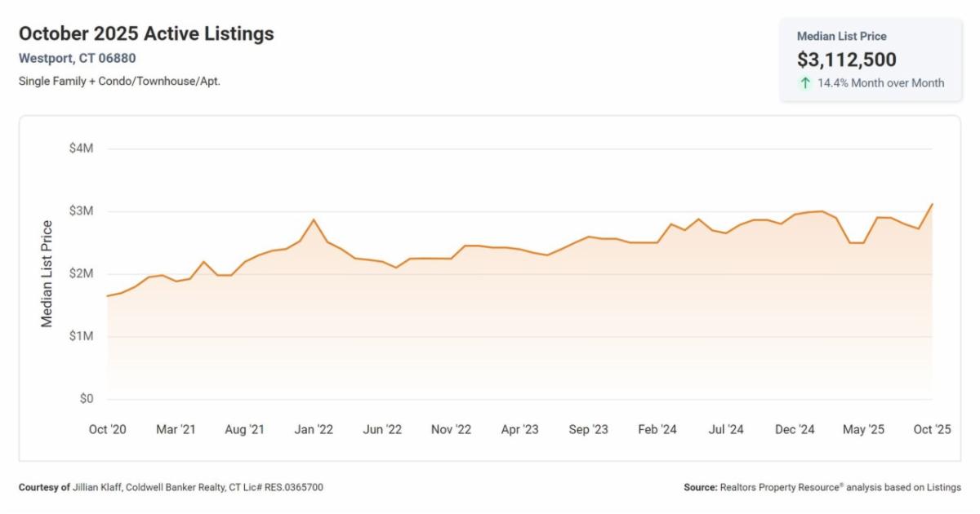
Task: Click the Feb '24 x-axis label
Action: tap(657, 430)
